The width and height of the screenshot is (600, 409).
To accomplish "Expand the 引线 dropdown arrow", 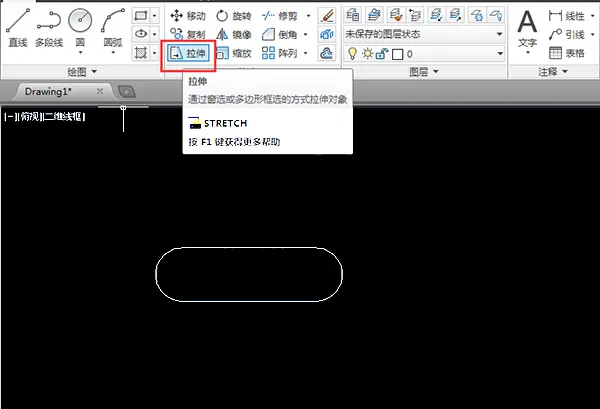I will [592, 34].
